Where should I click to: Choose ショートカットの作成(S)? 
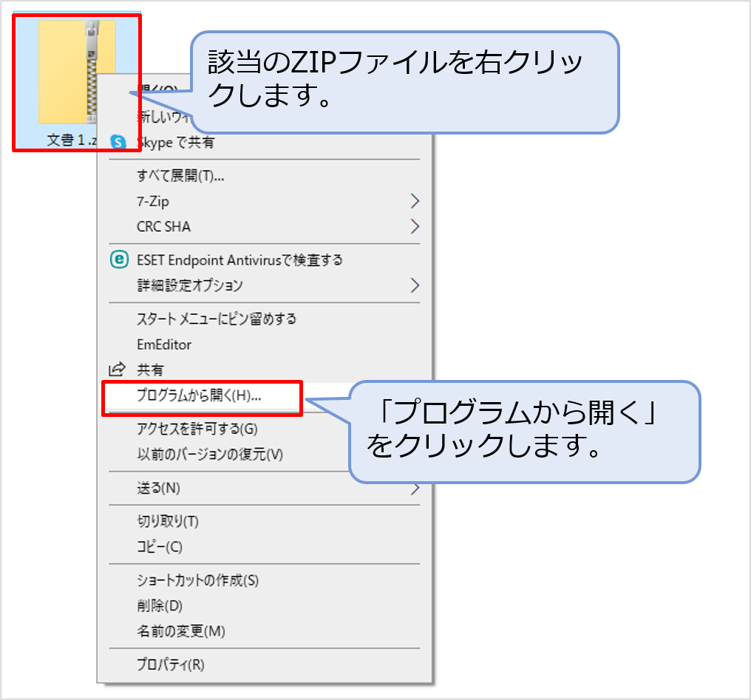click(x=197, y=581)
